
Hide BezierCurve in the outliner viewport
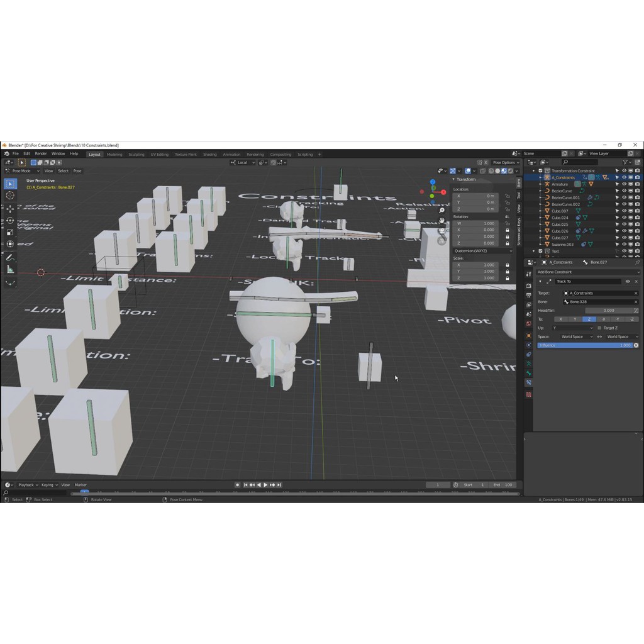[x=624, y=191]
